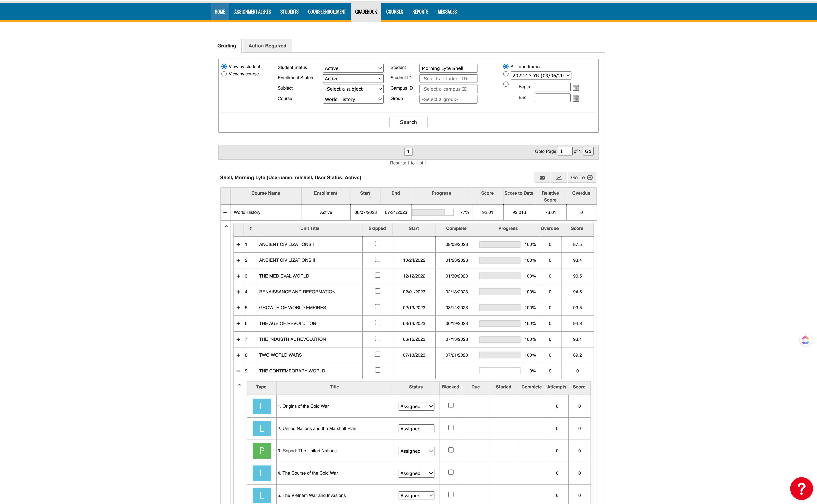
Task: Collapse the unit list with the caret arrow
Action: click(226, 226)
